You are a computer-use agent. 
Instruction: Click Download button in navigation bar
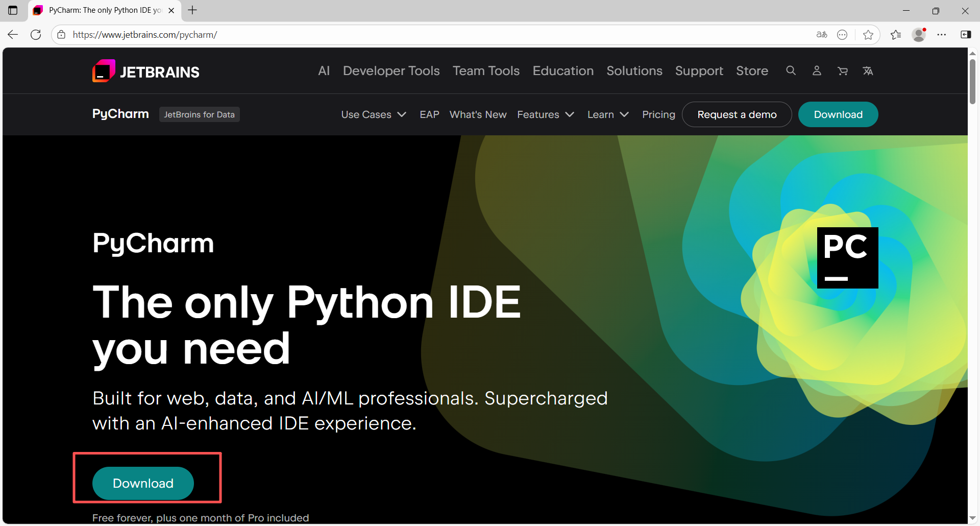point(838,114)
